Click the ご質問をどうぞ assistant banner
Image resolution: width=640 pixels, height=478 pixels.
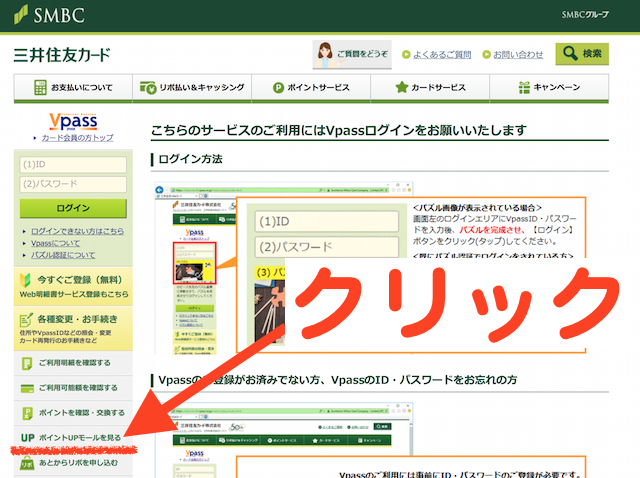click(352, 54)
